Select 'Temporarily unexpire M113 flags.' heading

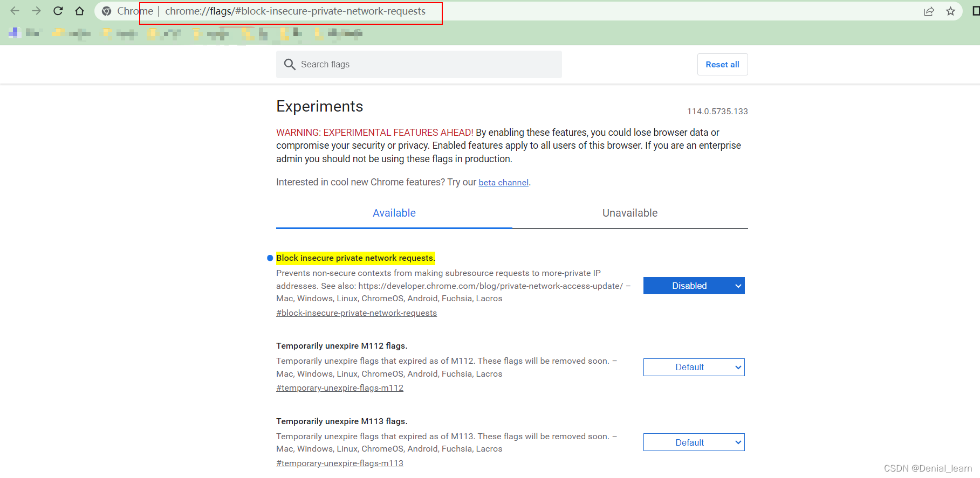342,421
